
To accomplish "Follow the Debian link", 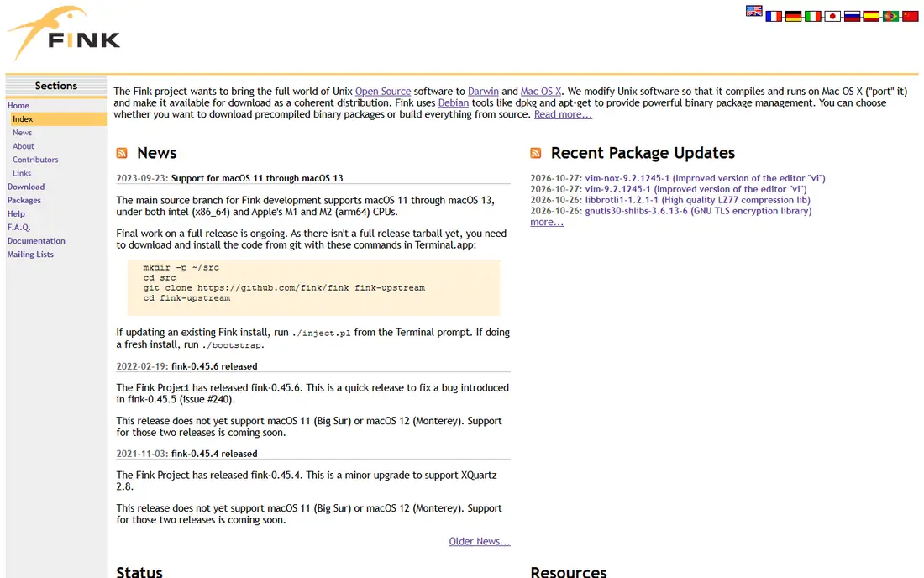I will pyautogui.click(x=453, y=103).
